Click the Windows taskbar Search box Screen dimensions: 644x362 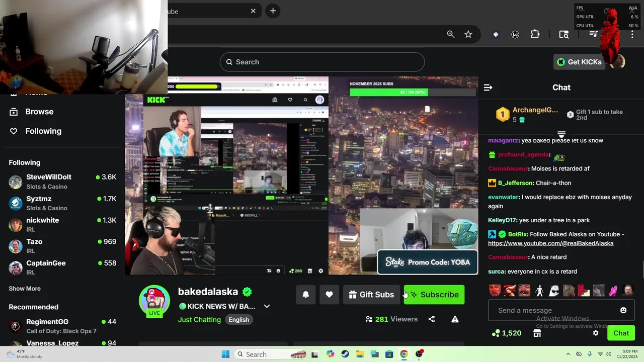pos(272,354)
